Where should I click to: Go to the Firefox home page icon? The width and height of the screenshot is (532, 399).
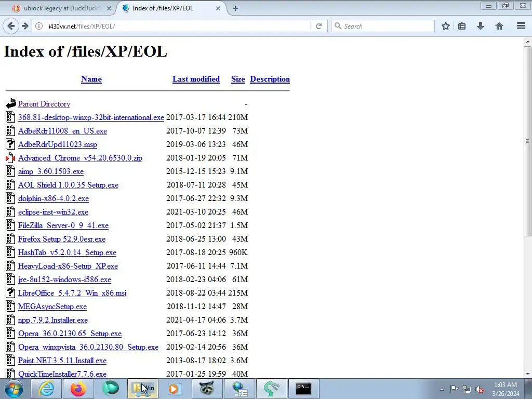499,26
